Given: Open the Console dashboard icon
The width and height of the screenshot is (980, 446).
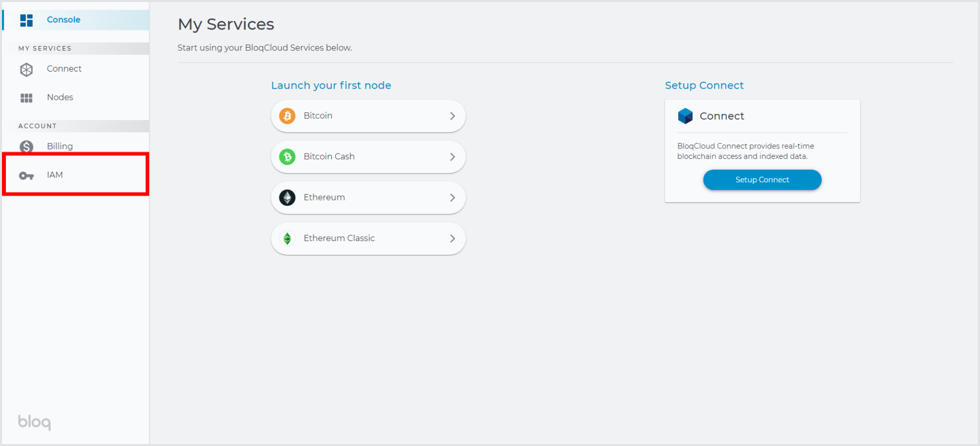Looking at the screenshot, I should (26, 20).
